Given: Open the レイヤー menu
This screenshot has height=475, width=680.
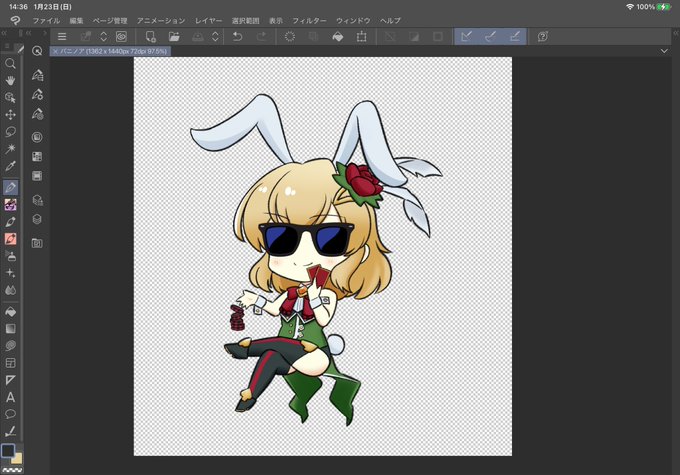Looking at the screenshot, I should tap(208, 20).
